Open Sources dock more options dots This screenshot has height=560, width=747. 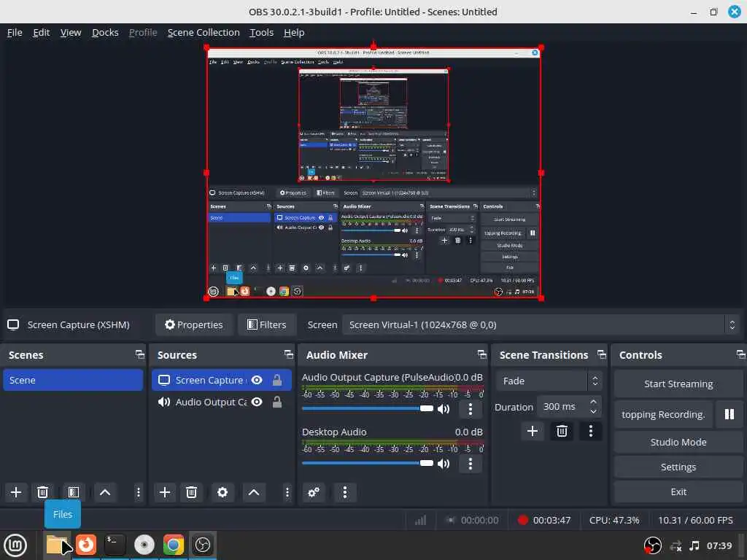click(287, 492)
